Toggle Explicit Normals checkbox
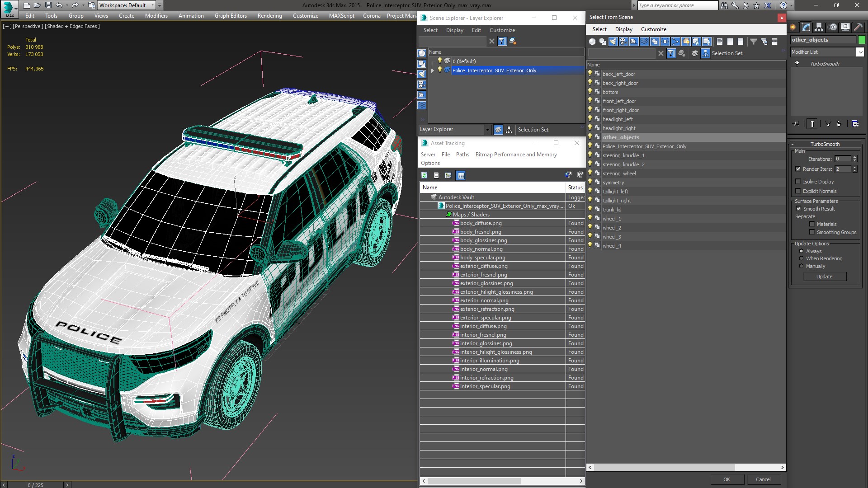 798,191
